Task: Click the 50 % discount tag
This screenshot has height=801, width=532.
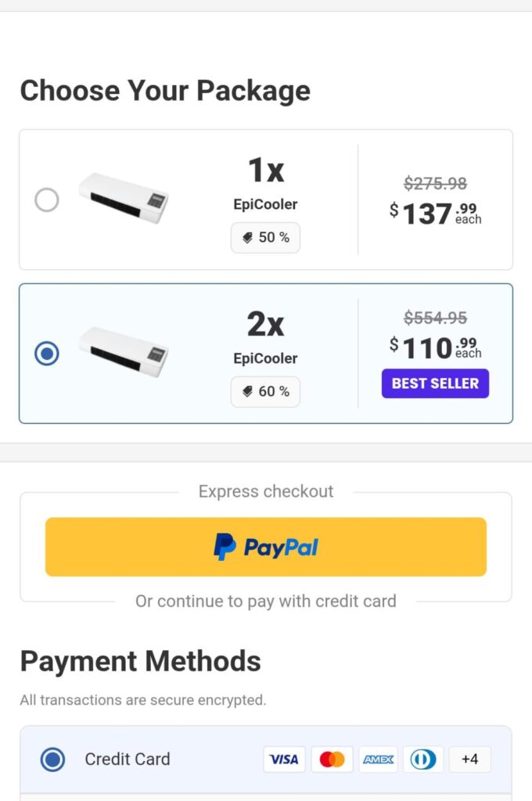Action: pos(265,238)
